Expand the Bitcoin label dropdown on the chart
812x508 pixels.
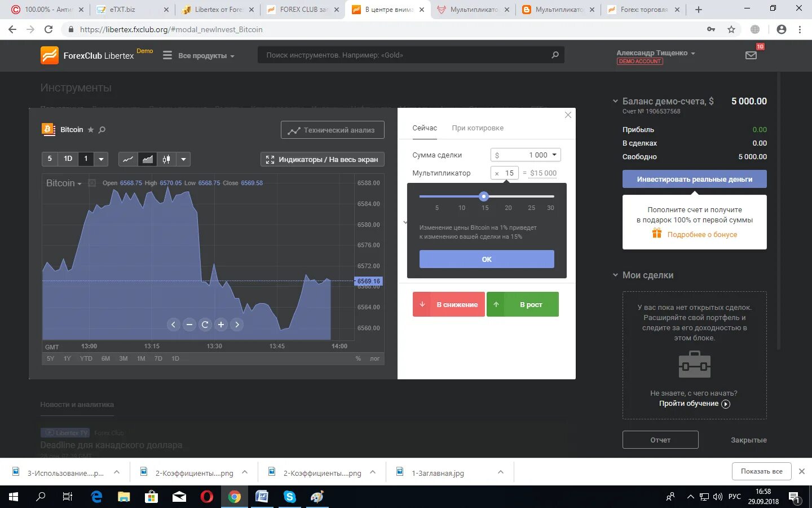(x=64, y=183)
